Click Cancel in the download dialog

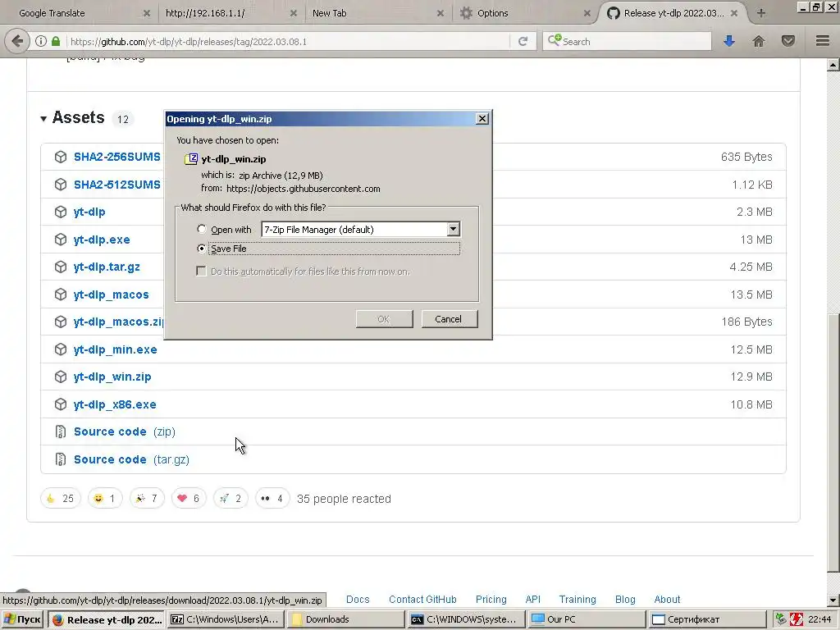(x=449, y=319)
